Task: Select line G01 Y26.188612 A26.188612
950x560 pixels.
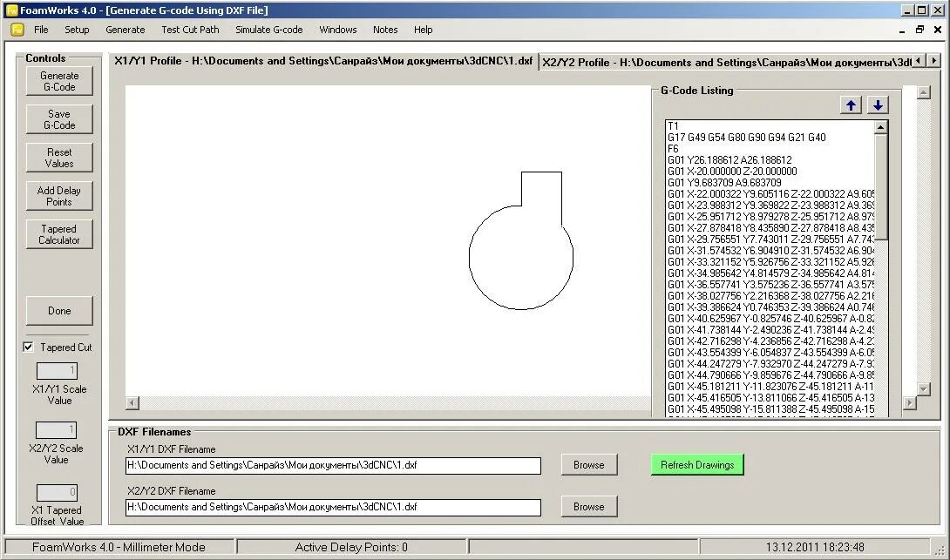Action: [729, 160]
